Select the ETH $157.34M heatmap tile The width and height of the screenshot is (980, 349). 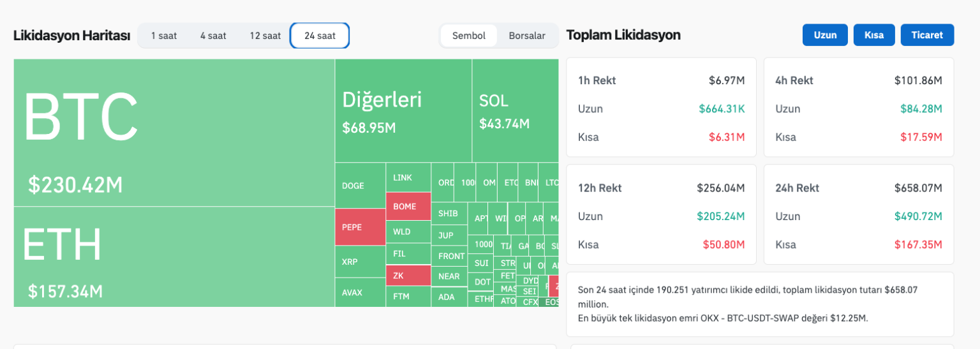tap(174, 256)
